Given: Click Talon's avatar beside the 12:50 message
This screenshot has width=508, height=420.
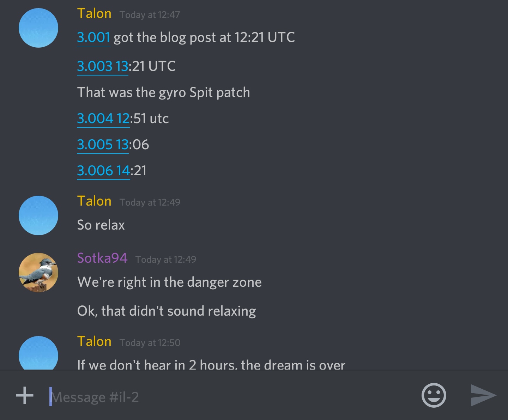Looking at the screenshot, I should [x=38, y=353].
